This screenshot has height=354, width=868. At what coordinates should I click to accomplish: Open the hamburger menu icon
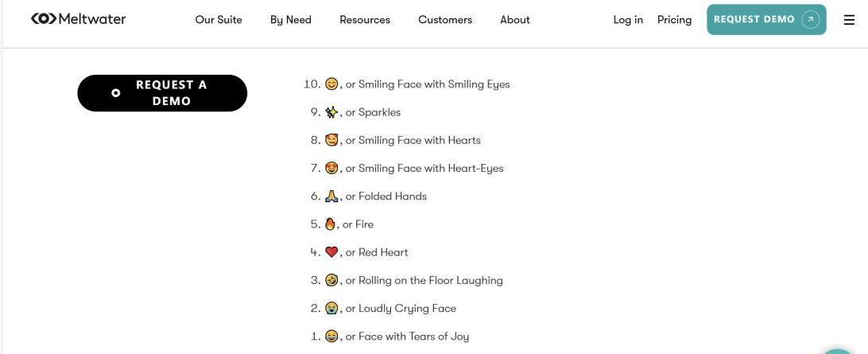click(x=849, y=20)
